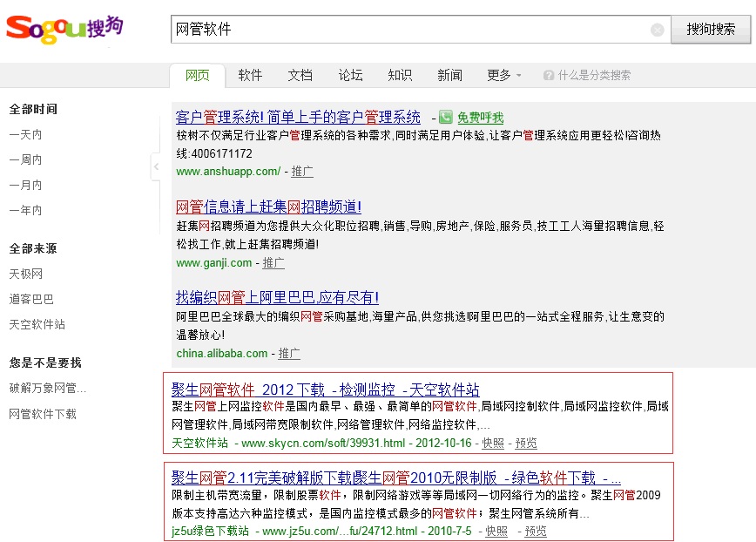Viewport: 756px width, 542px height.
Task: Click the 免费呼我 link
Action: click(480, 117)
